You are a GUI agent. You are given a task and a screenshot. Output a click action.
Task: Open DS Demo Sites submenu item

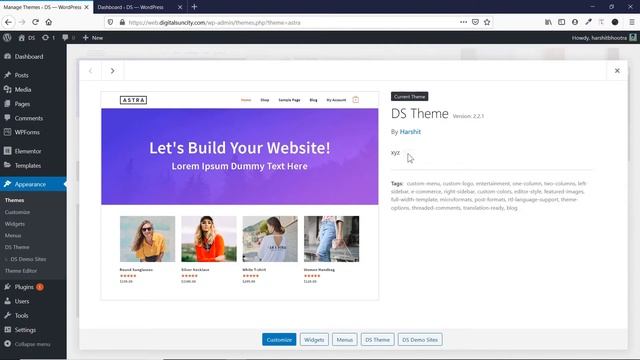tap(28, 259)
